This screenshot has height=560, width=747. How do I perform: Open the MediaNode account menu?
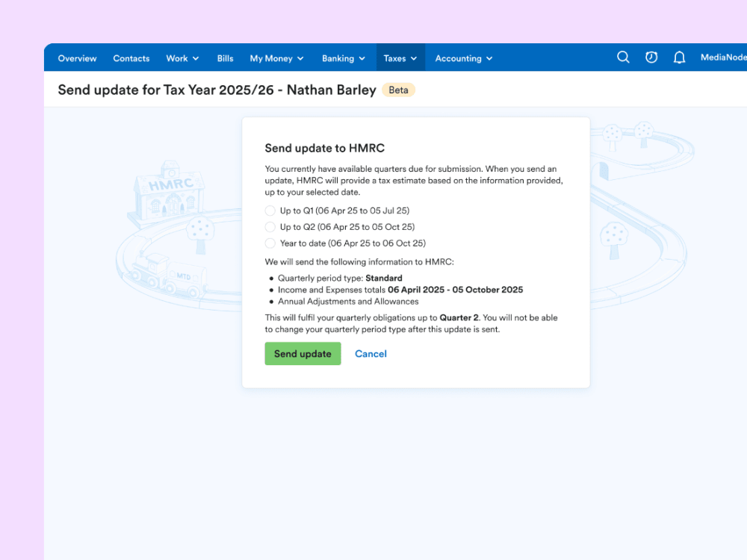pos(722,57)
